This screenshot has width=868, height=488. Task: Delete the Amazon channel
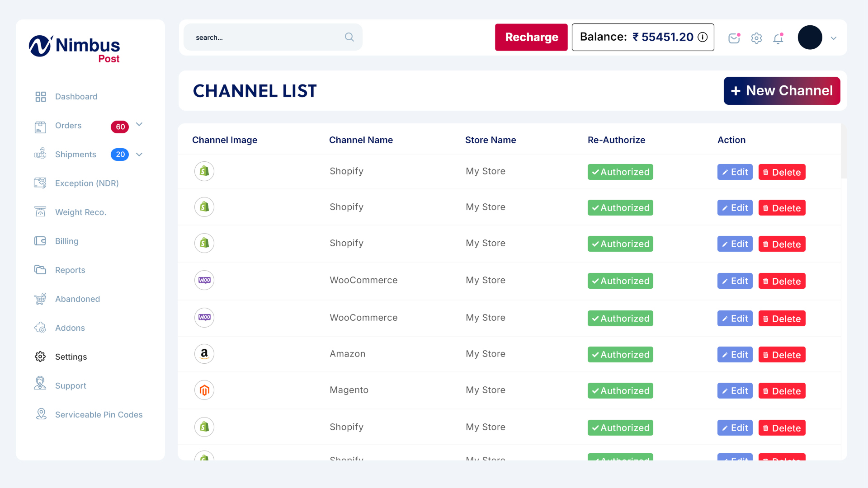(x=782, y=355)
